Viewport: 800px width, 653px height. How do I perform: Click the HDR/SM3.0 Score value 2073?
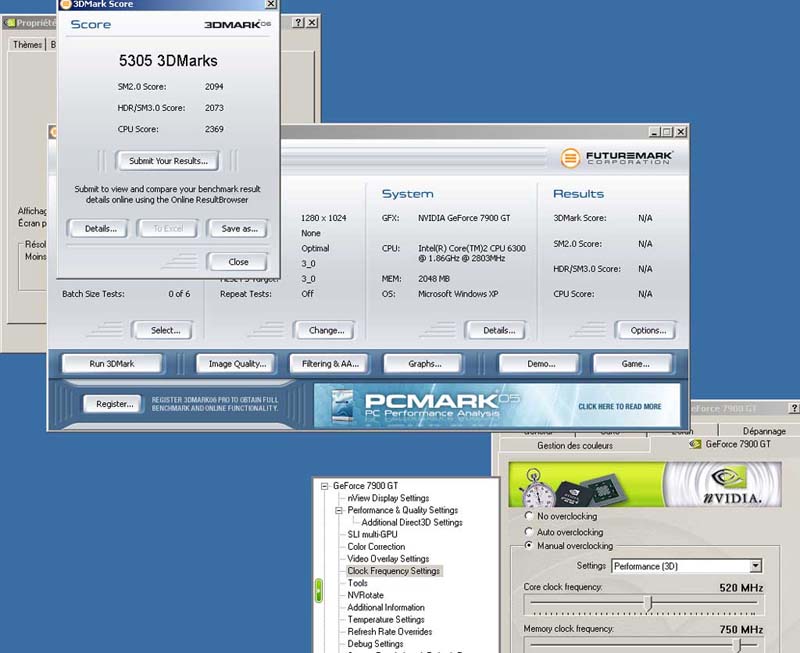(214, 108)
